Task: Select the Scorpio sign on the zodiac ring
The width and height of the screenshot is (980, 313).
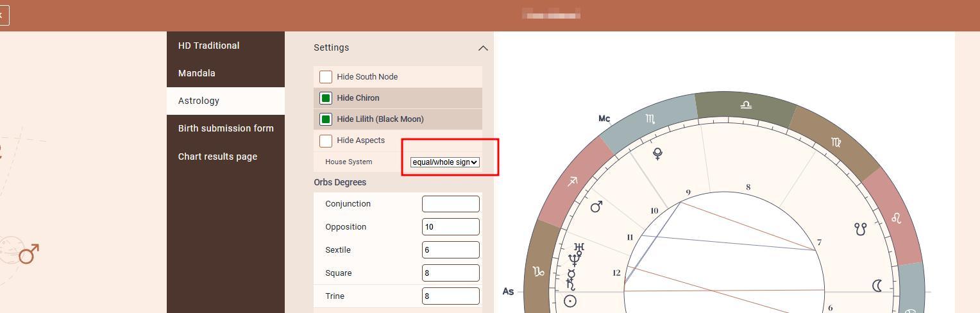Action: tap(650, 119)
